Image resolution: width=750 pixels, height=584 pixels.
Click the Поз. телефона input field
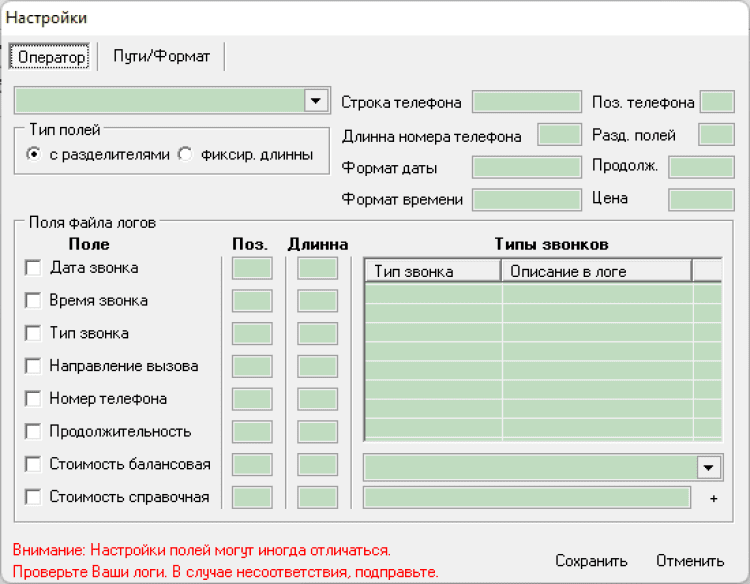coord(717,102)
